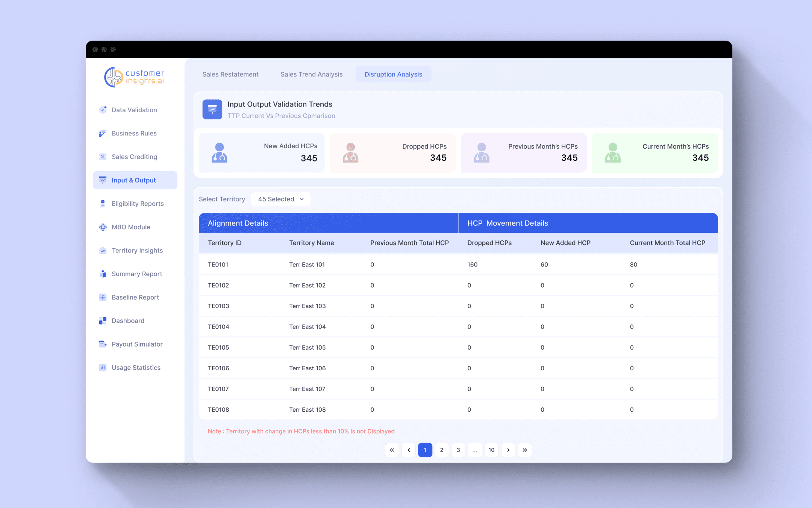Switch to the Sales Trend Analysis tab
The height and width of the screenshot is (508, 812).
coord(311,75)
